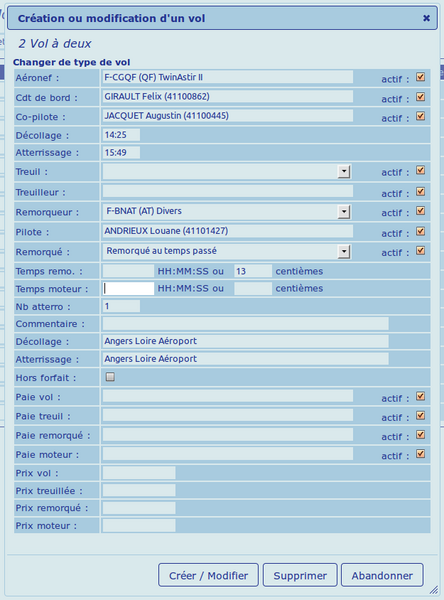This screenshot has height=600, width=444.
Task: Click the dialog resize grip icon
Action: 434,590
